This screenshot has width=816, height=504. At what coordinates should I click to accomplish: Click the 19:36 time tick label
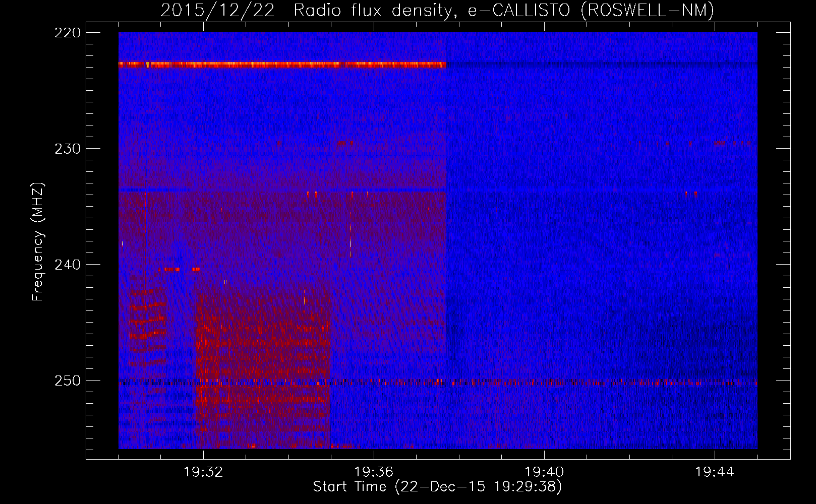point(374,472)
